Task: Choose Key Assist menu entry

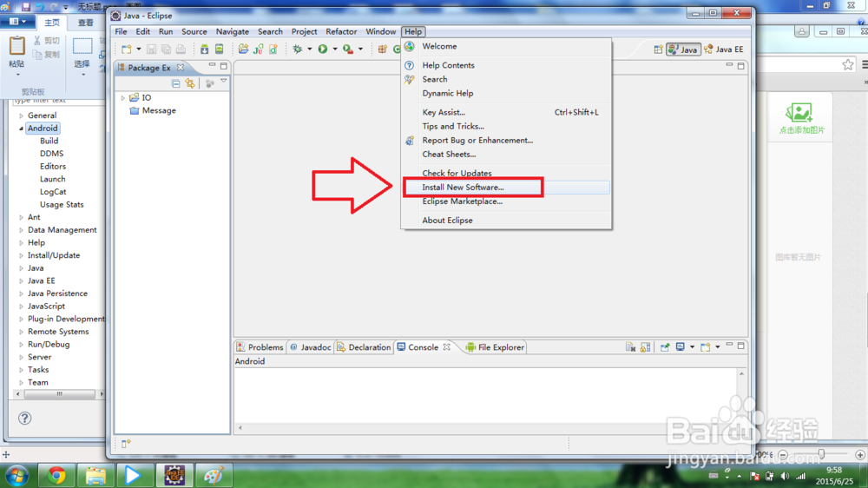Action: tap(506, 112)
